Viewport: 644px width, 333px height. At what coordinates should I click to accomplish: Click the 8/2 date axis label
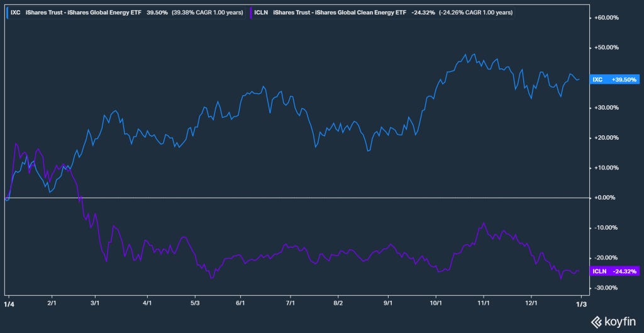338,303
